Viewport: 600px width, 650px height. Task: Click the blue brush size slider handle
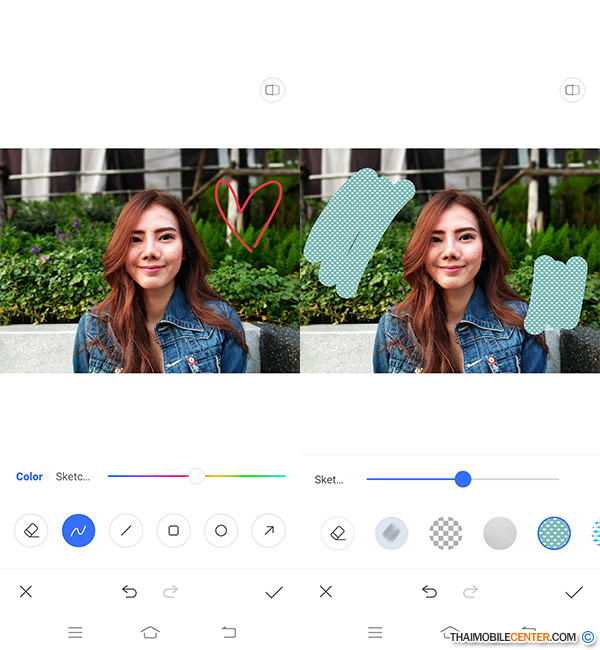(463, 479)
